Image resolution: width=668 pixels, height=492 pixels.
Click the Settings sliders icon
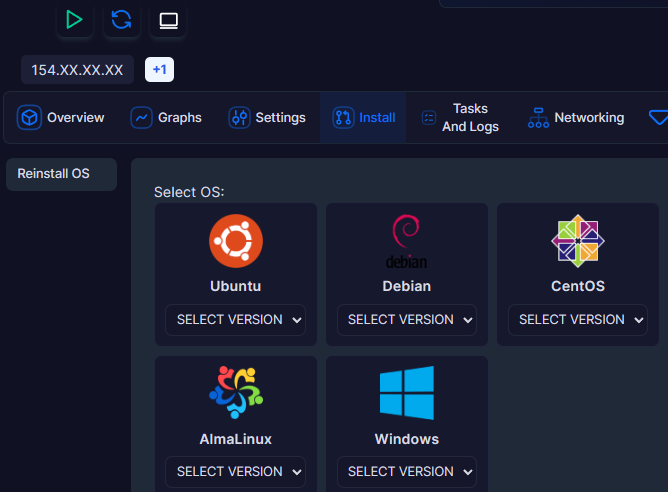239,118
